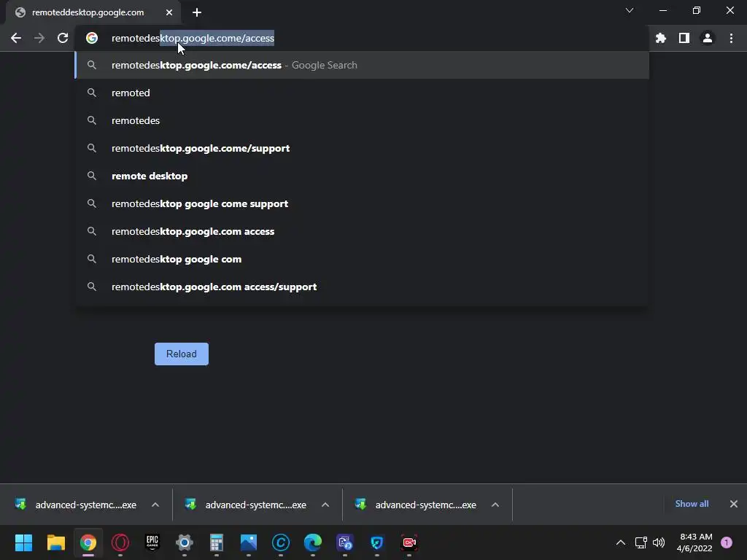Viewport: 747px width, 560px height.
Task: Open a new tab with the plus button
Action: (x=197, y=12)
